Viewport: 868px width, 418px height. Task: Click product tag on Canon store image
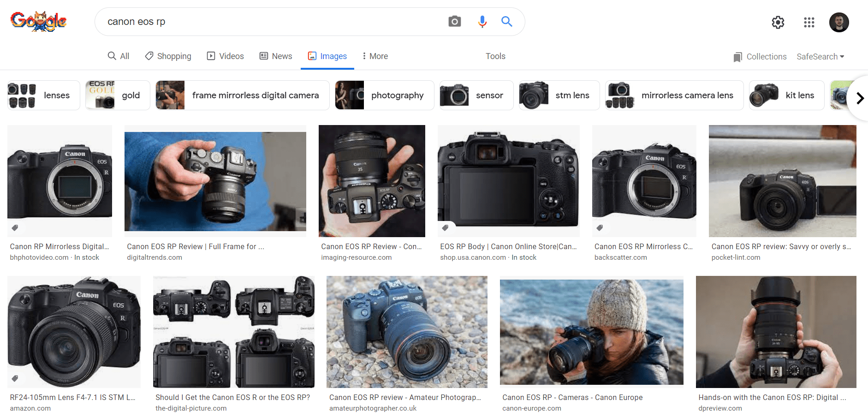(445, 227)
